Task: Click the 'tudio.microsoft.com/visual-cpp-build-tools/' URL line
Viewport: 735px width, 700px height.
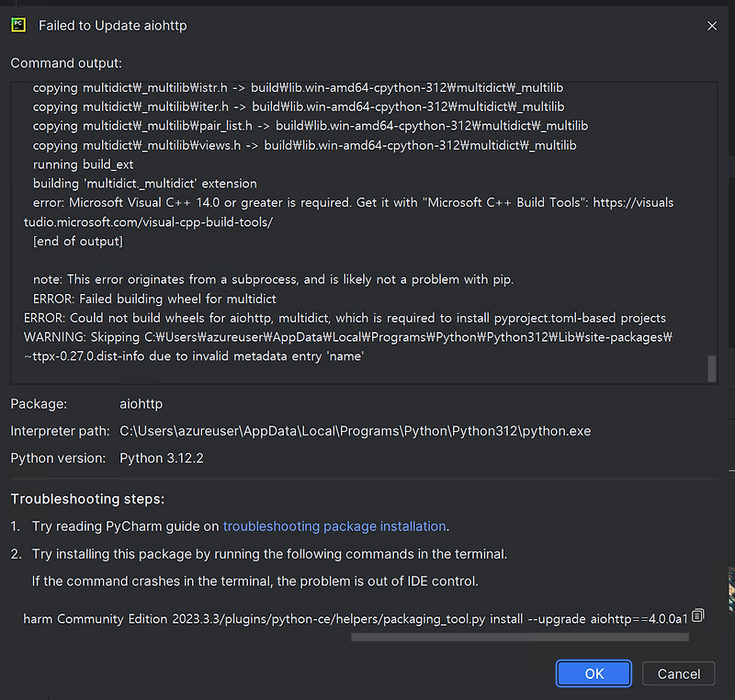Action: point(148,221)
